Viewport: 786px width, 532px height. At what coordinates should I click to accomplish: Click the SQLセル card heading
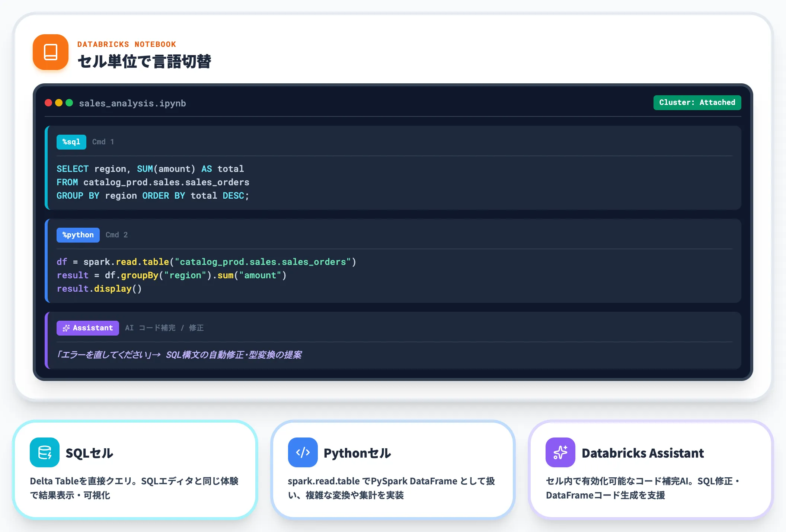coord(89,453)
